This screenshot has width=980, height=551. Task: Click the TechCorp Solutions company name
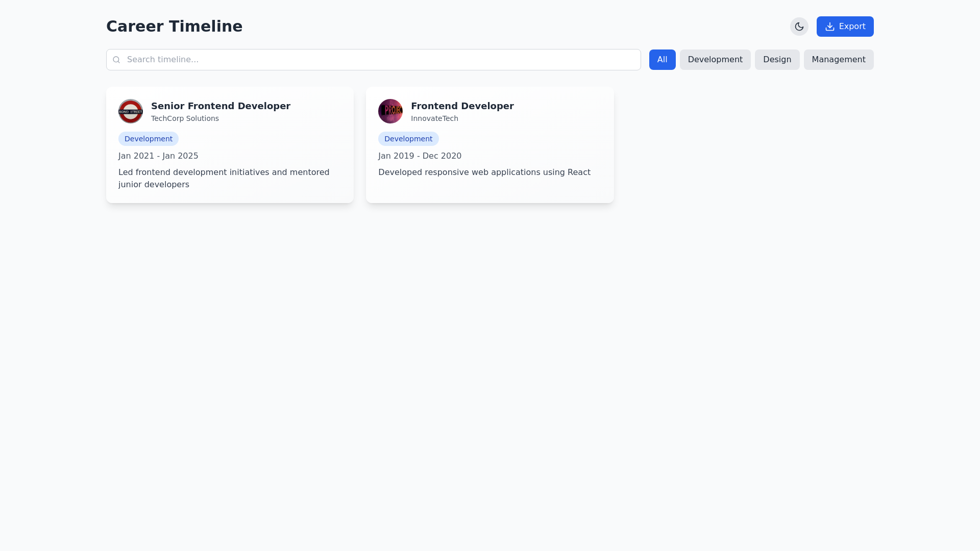(185, 118)
